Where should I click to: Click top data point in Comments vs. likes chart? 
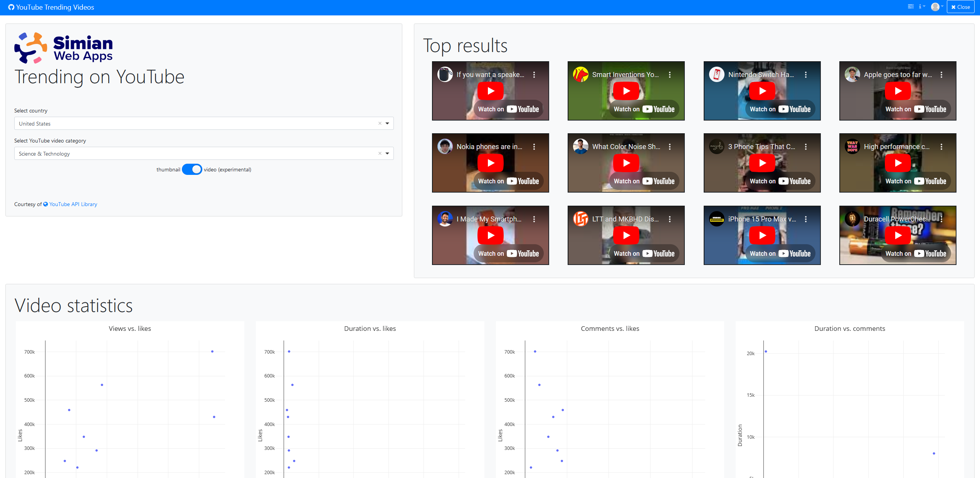[535, 351]
